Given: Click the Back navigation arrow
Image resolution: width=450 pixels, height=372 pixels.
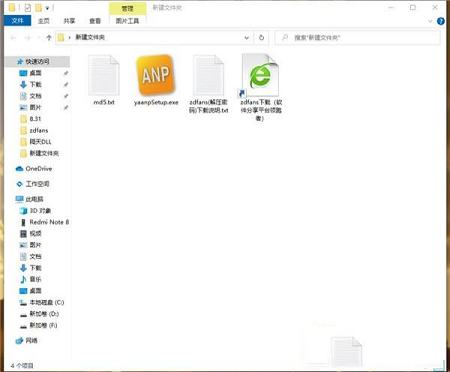Looking at the screenshot, I should [13, 38].
